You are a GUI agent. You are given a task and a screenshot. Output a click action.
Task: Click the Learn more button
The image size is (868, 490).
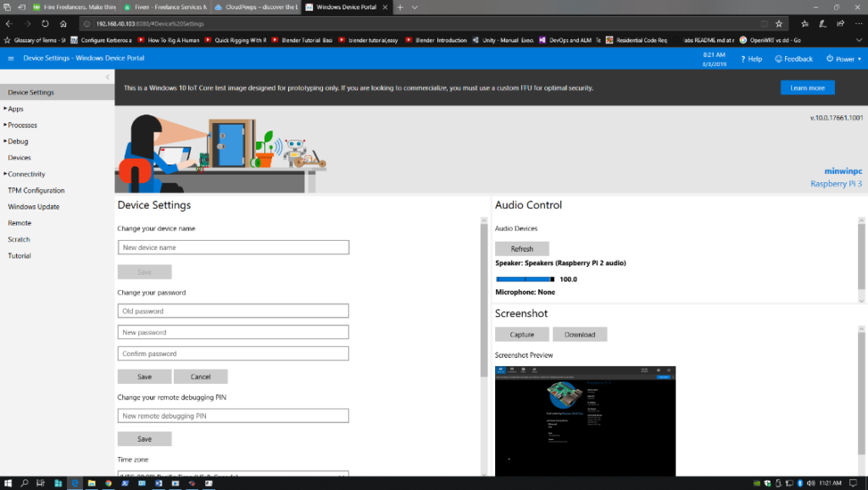point(806,86)
